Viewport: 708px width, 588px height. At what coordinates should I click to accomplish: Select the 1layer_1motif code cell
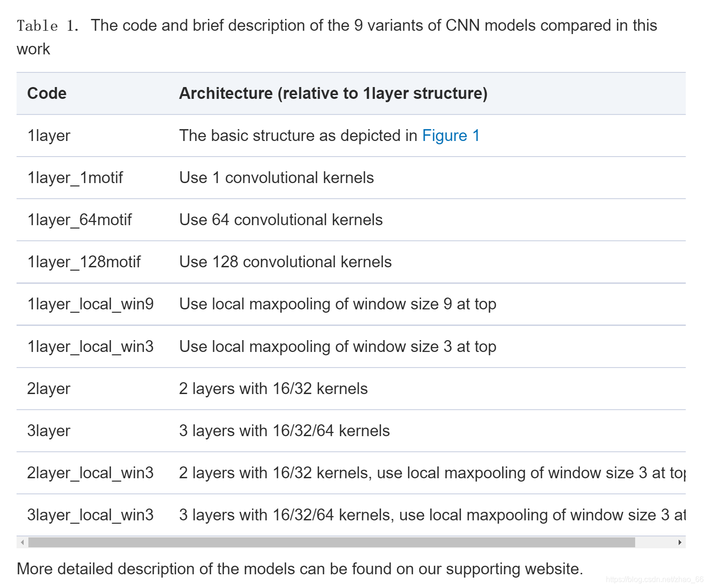(75, 178)
